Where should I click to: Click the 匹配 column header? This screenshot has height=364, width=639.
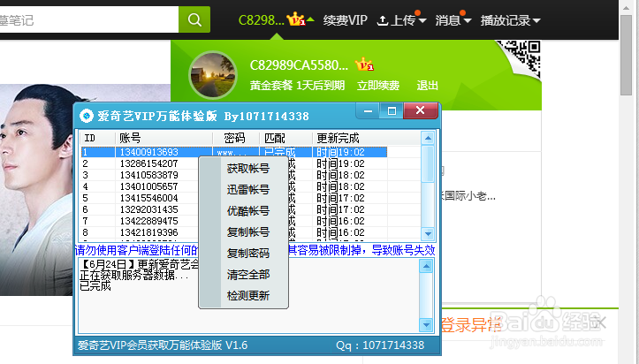(286, 138)
